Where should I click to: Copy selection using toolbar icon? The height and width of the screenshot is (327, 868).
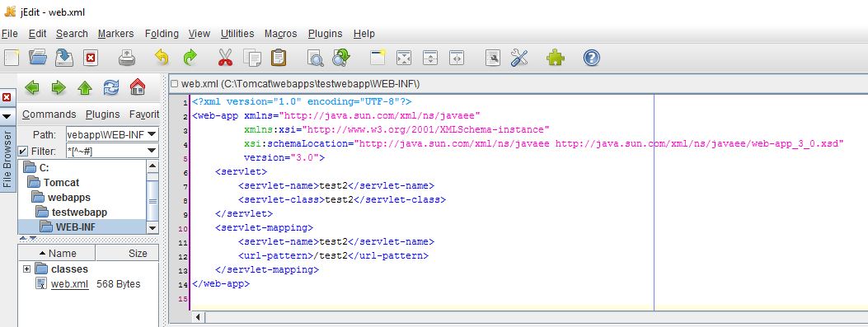252,58
